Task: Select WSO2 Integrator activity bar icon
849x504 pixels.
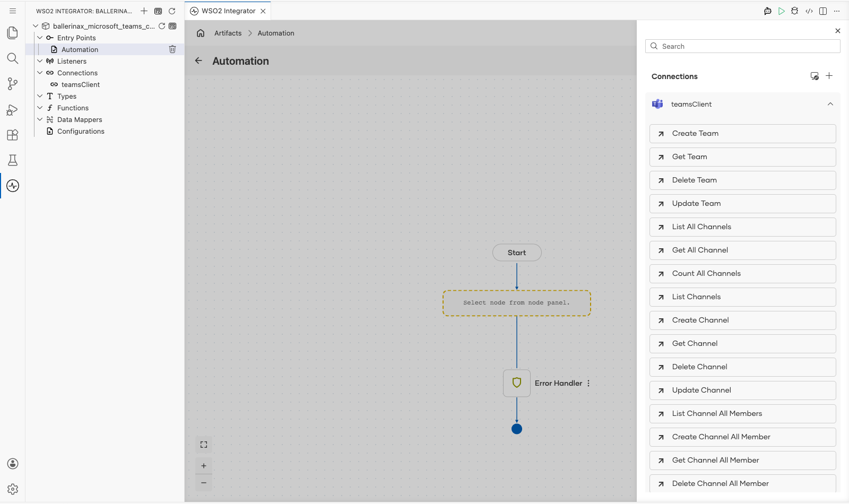Action: pyautogui.click(x=13, y=186)
